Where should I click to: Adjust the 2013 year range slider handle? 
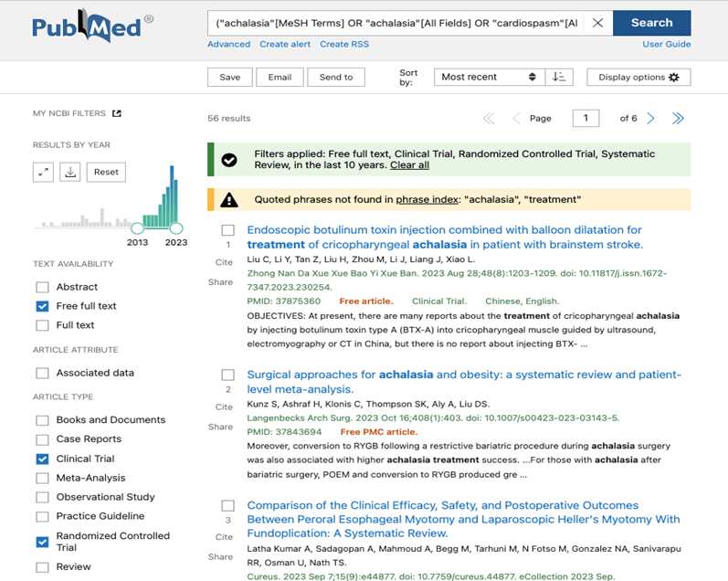(137, 227)
